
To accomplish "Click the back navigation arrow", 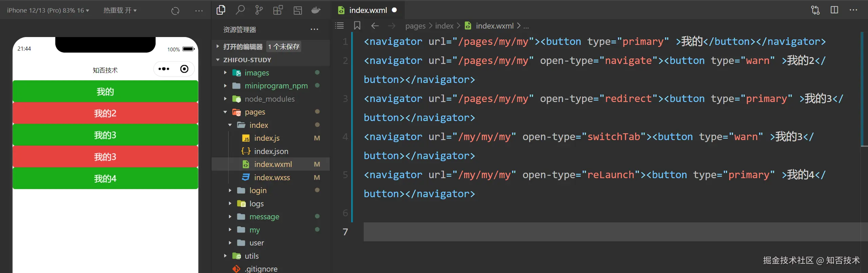I will pyautogui.click(x=375, y=26).
